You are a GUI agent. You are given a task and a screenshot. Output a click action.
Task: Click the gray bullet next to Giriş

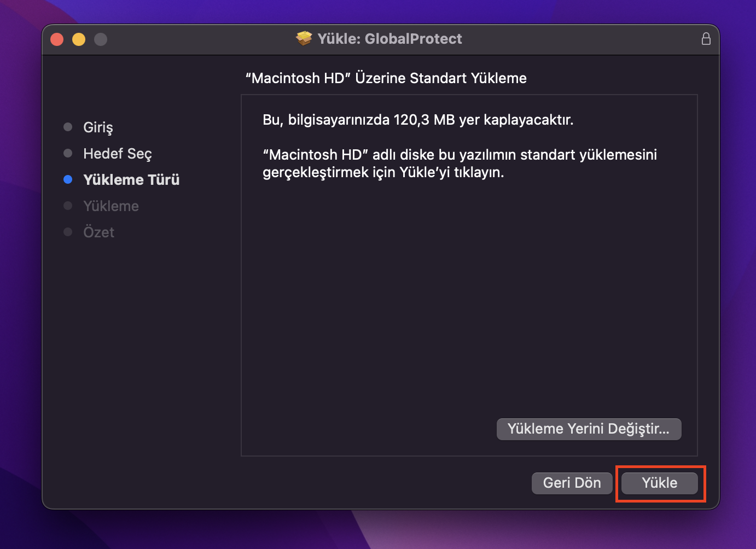click(x=68, y=127)
